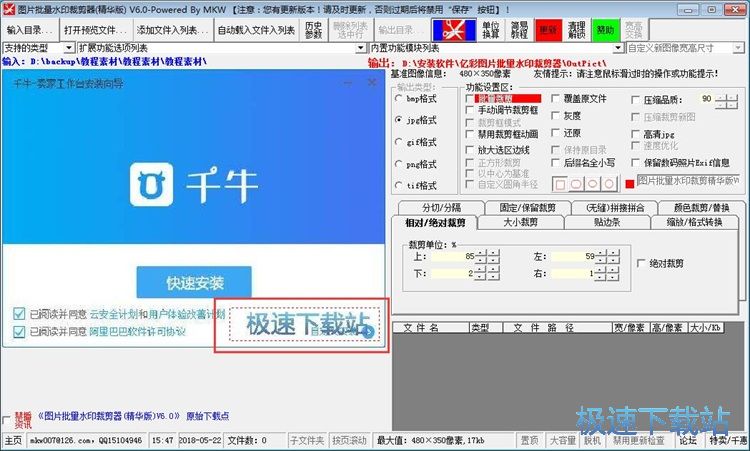
Task: Enable the 高清jpg checkbox
Action: click(x=635, y=134)
